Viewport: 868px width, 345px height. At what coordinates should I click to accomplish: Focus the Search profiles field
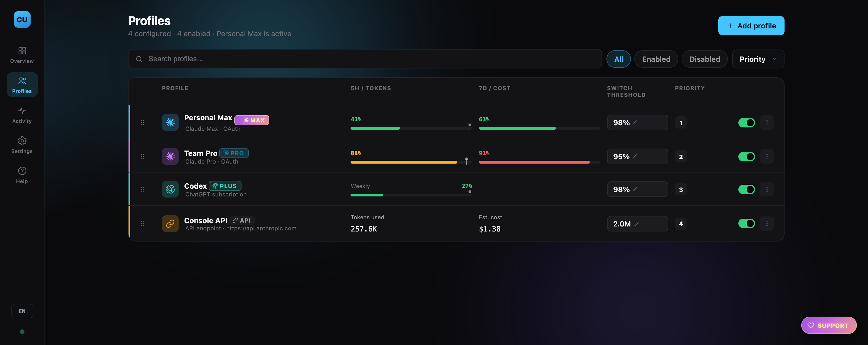point(365,59)
